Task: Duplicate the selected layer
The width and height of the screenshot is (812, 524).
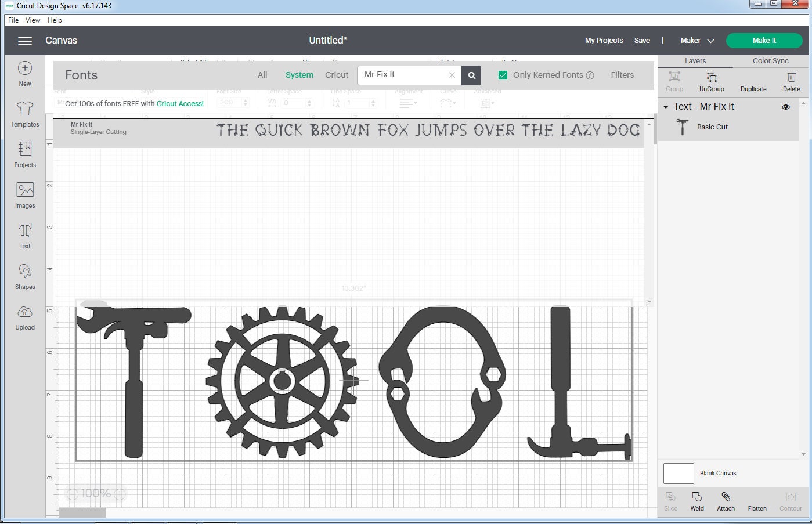Action: (753, 81)
